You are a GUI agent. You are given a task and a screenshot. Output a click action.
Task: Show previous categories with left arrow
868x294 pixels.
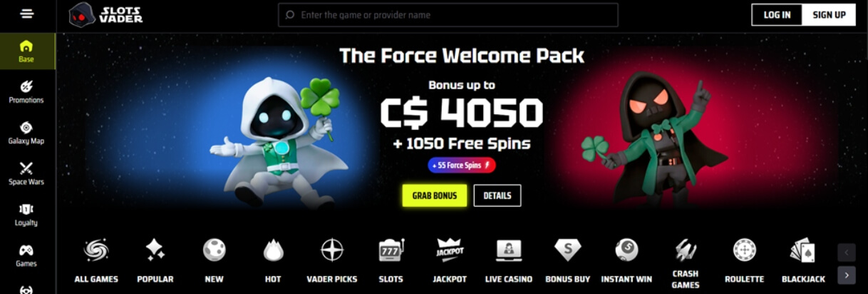click(847, 252)
